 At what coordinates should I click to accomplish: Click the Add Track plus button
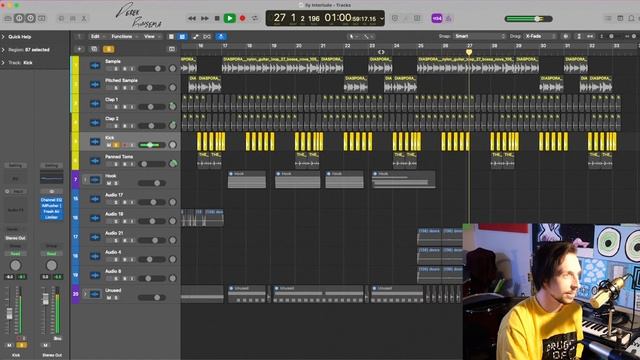(x=80, y=49)
